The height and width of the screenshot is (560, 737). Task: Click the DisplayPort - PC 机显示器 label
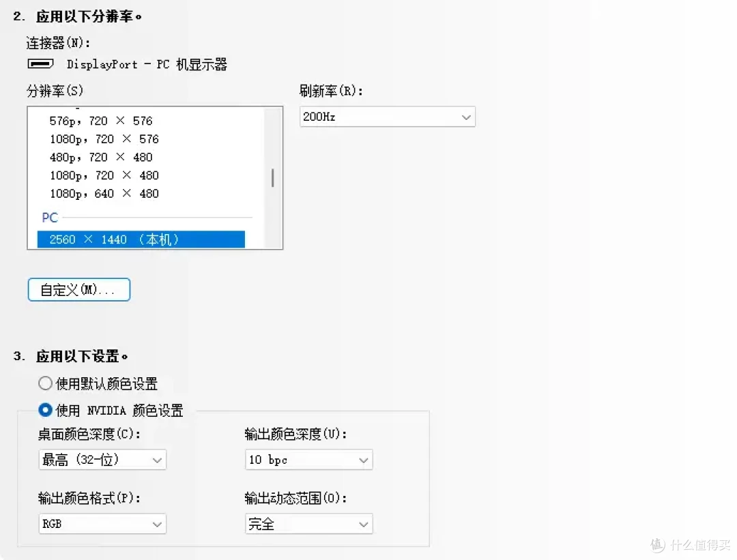[147, 64]
